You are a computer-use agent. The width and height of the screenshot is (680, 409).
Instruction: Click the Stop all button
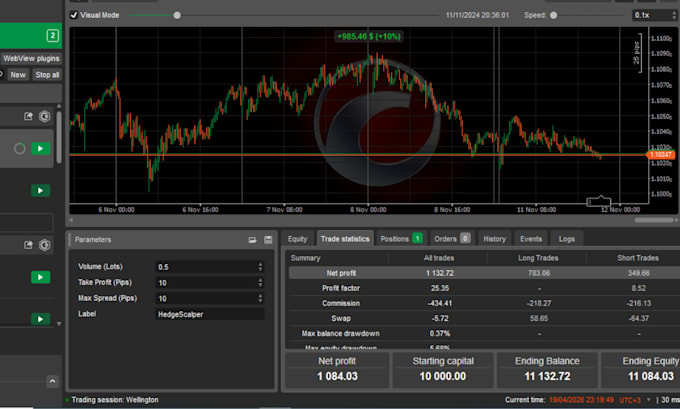47,75
